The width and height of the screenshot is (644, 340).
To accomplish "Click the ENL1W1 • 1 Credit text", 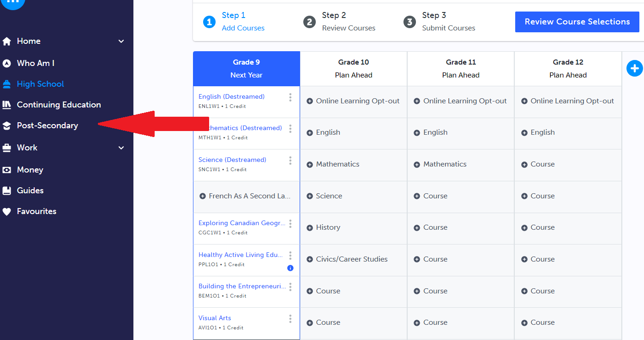I will 222,107.
